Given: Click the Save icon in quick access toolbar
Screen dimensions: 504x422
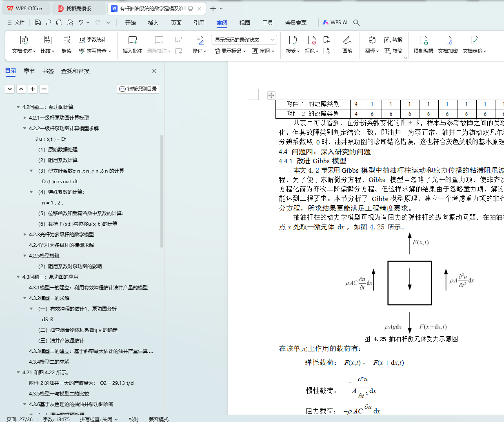Looking at the screenshot, I should pos(38,22).
